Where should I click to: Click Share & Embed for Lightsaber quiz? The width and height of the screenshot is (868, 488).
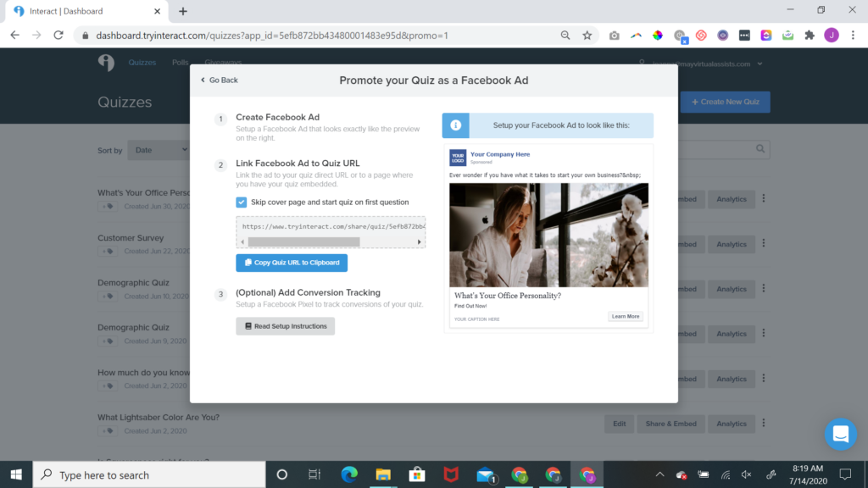671,424
